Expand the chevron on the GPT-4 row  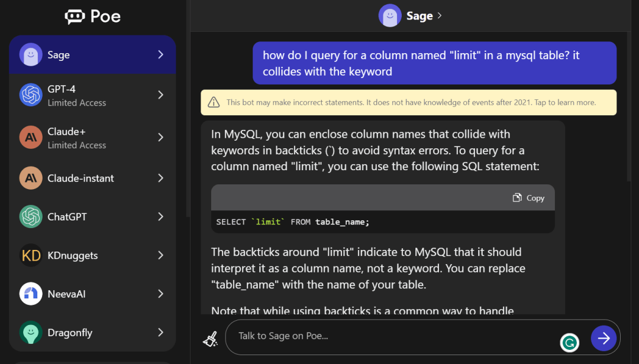(160, 95)
